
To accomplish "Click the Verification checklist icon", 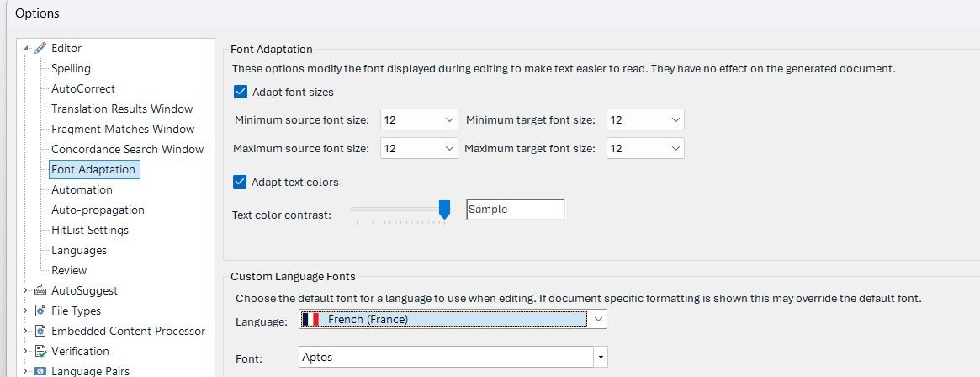I will [x=40, y=352].
